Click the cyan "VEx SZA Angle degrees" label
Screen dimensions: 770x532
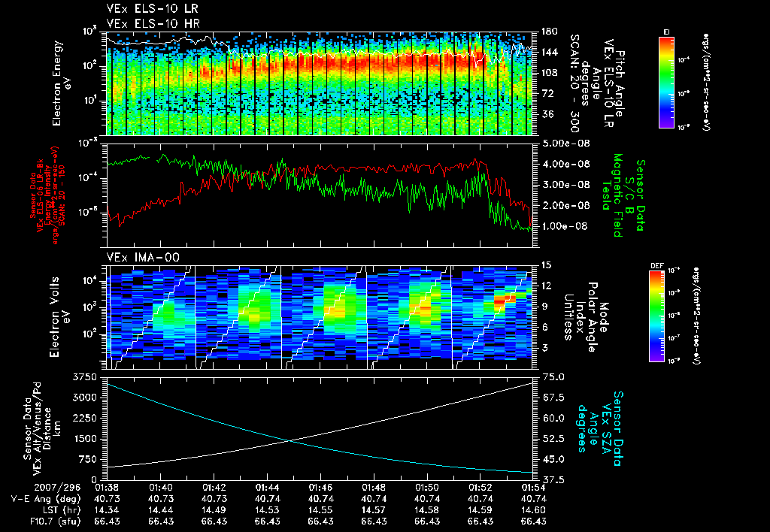(601, 428)
